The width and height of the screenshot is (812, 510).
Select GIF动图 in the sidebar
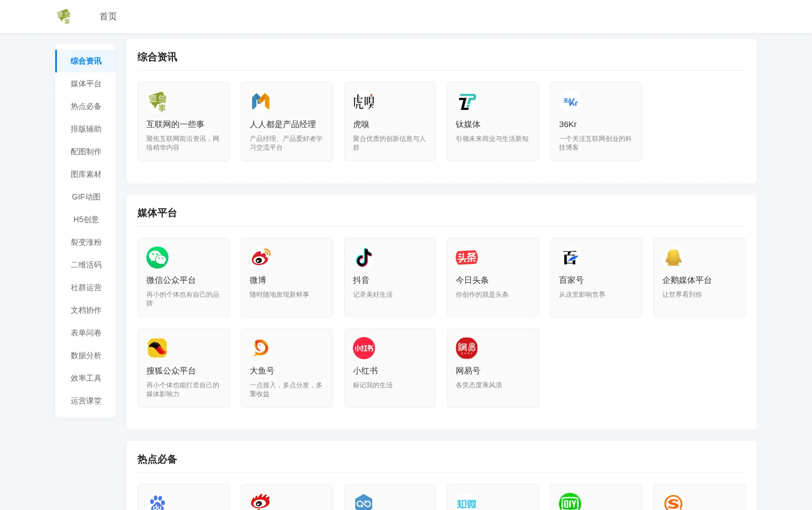tap(86, 197)
